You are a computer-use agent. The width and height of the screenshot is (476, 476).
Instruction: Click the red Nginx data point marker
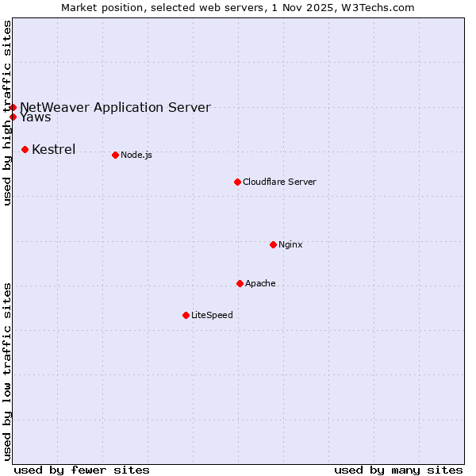point(273,244)
